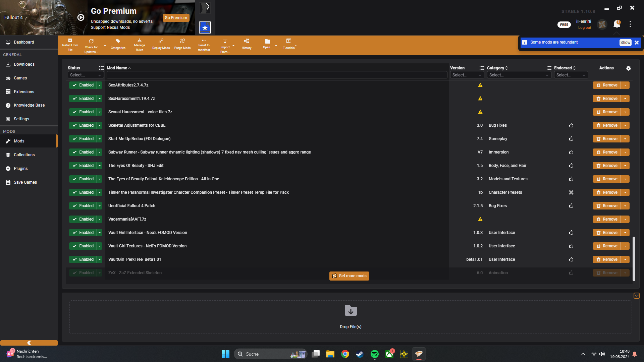This screenshot has width=644, height=362.
Task: Open Endorsed filter Select dropdown
Action: click(571, 75)
